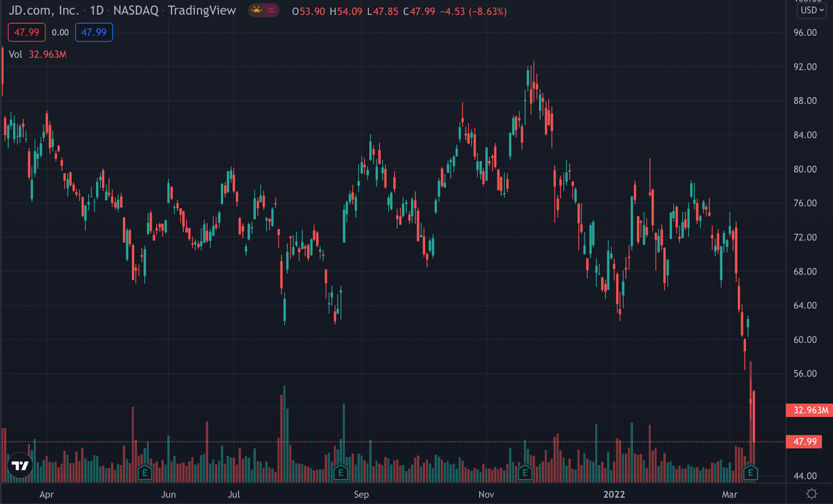
Task: Click the TradingView label in chart title
Action: point(202,10)
